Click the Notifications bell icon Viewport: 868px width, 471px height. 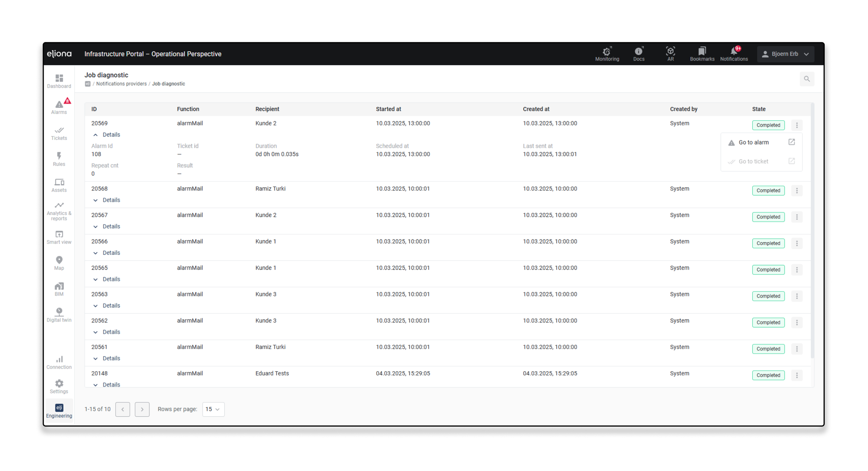[x=734, y=53]
